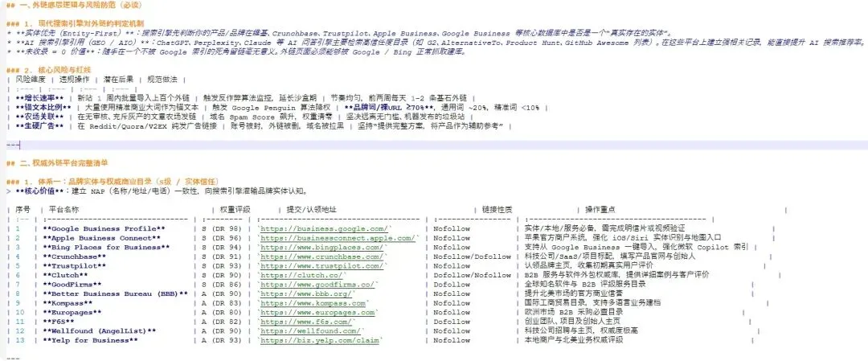This screenshot has height=361, width=868.
Task: Click the '规范做法' table header
Action: (x=162, y=79)
